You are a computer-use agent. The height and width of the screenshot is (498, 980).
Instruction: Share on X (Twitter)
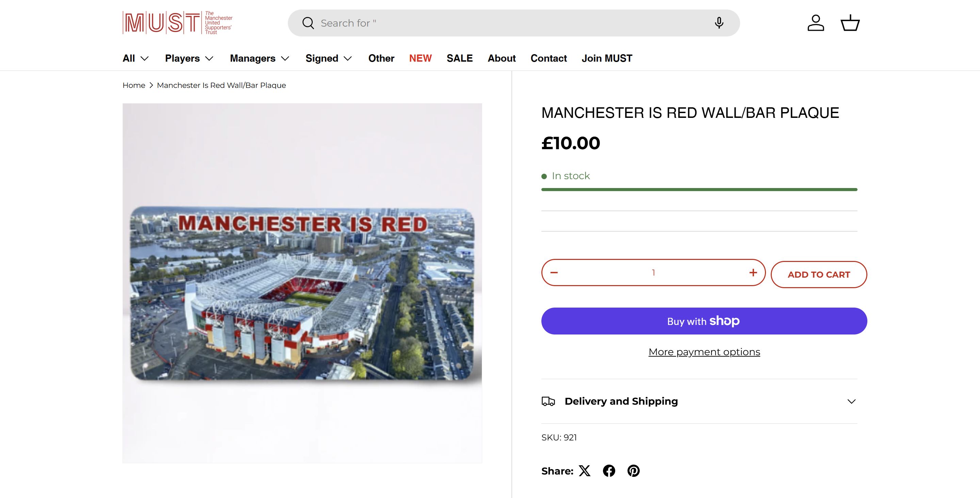click(x=584, y=471)
